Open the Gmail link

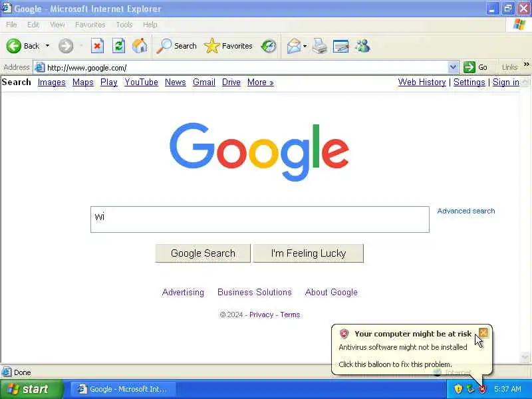204,82
